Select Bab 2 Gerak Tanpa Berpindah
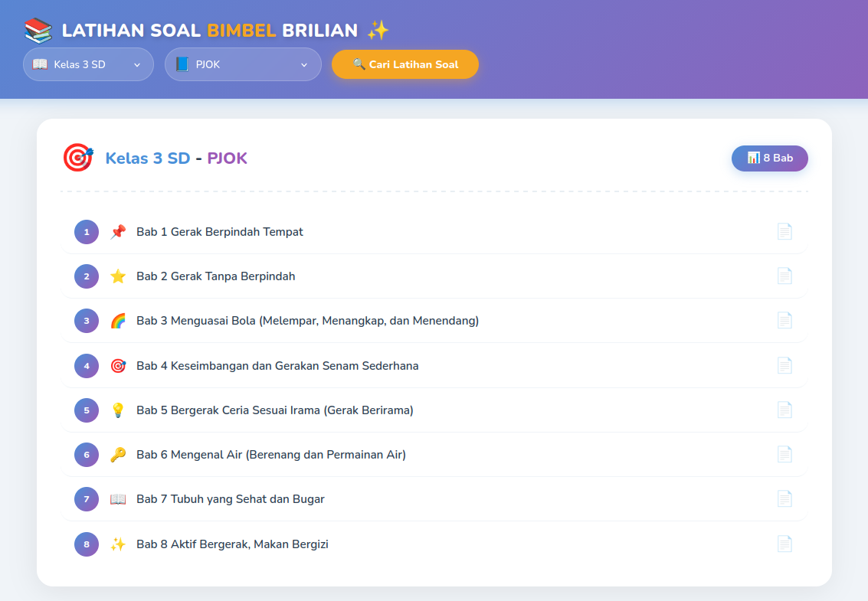Screen dimensions: 868x601 click(434, 276)
